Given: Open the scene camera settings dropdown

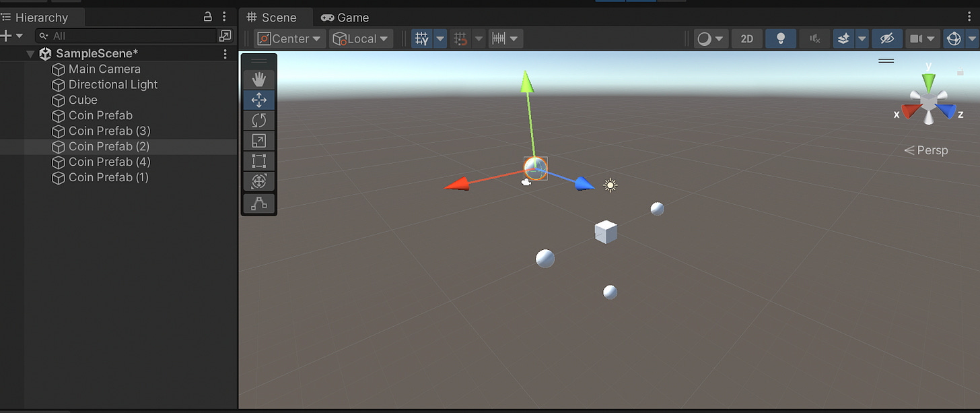Looking at the screenshot, I should click(923, 39).
